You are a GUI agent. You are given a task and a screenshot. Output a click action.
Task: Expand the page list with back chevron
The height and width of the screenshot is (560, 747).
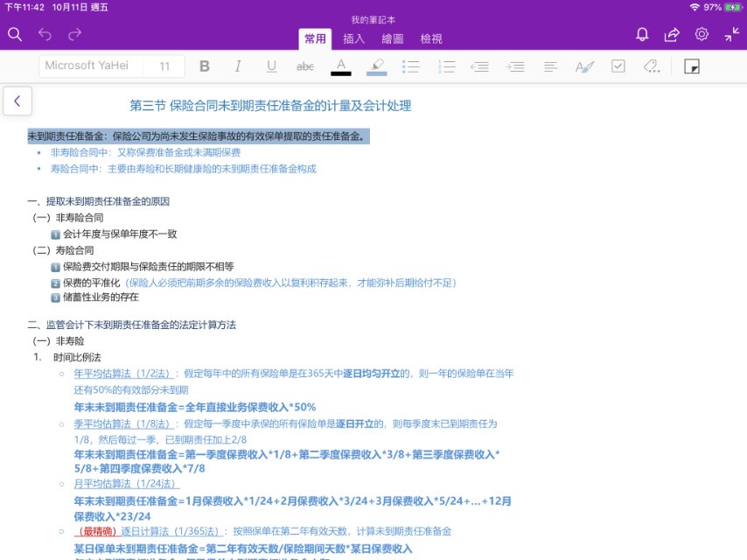[x=17, y=101]
